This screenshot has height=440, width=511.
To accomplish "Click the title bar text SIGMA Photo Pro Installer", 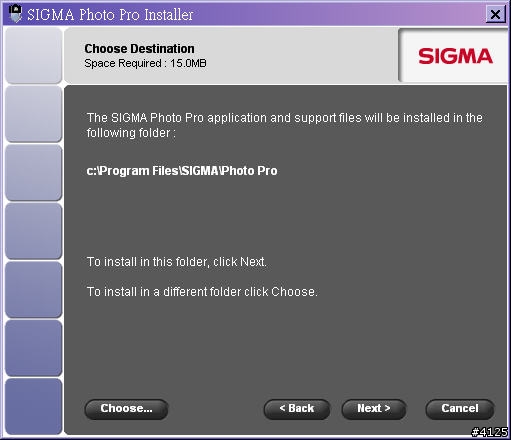I will [x=110, y=15].
